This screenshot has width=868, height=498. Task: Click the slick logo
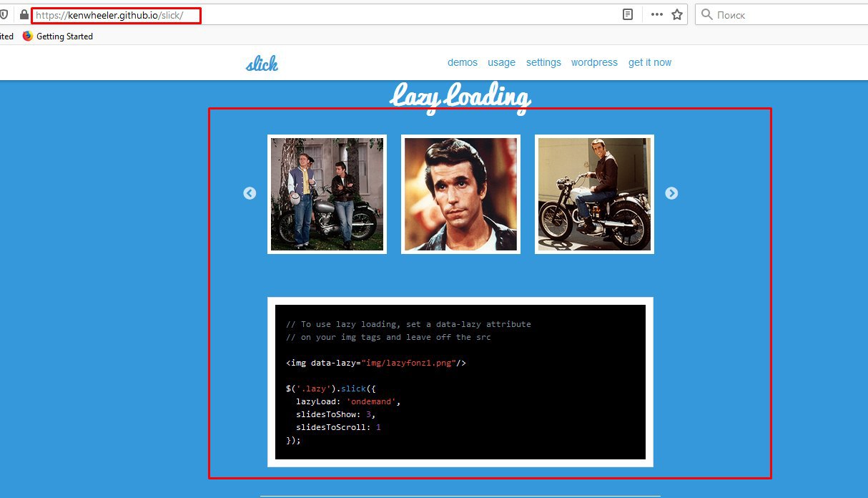(262, 64)
